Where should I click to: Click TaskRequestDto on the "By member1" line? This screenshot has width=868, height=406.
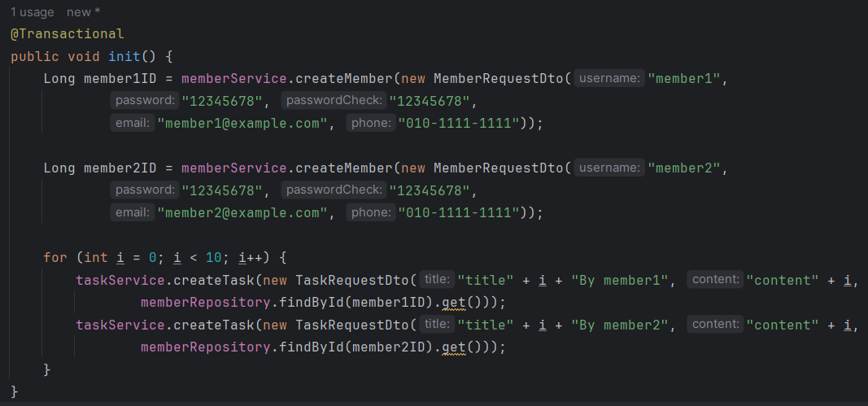pyautogui.click(x=351, y=280)
